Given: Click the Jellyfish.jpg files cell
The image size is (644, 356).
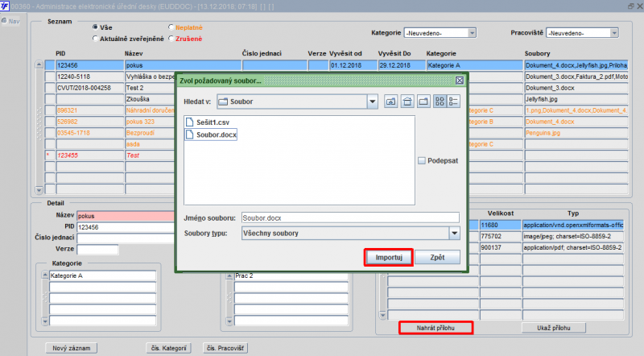Looking at the screenshot, I should point(576,99).
